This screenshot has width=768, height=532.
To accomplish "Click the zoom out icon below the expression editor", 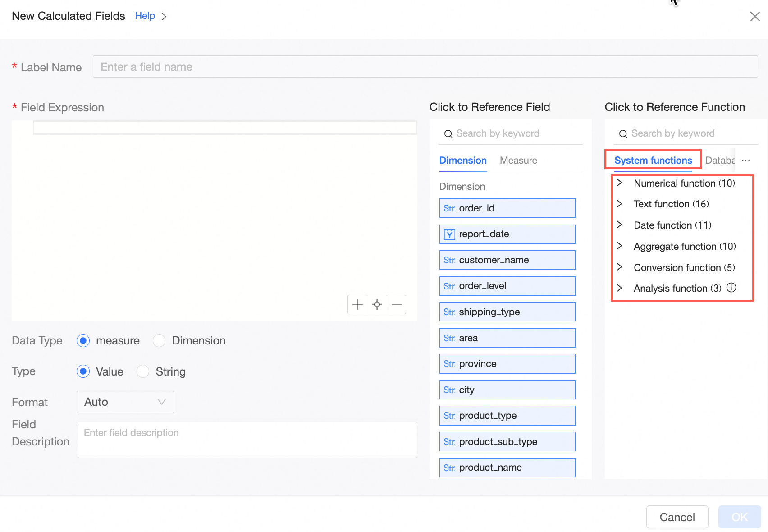I will (397, 304).
